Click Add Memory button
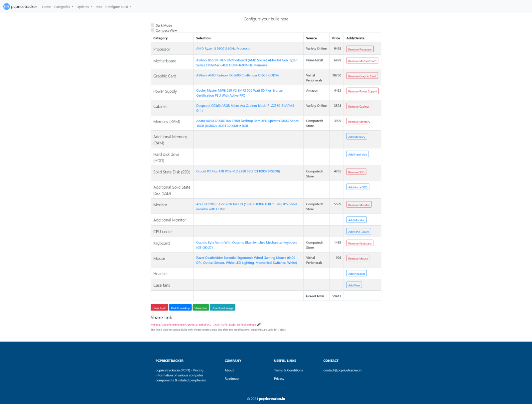The width and height of the screenshot is (532, 404). [x=356, y=137]
